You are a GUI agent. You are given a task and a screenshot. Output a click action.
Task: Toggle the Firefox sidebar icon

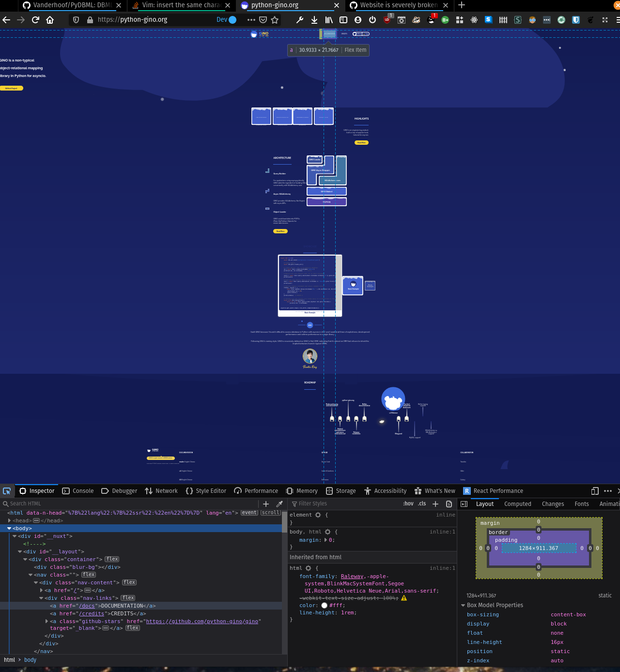pos(343,20)
